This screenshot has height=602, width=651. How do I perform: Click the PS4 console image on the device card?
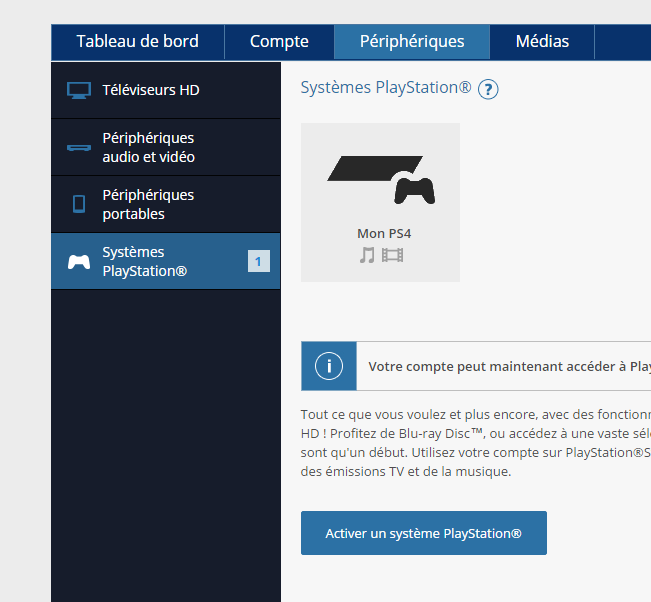[381, 180]
